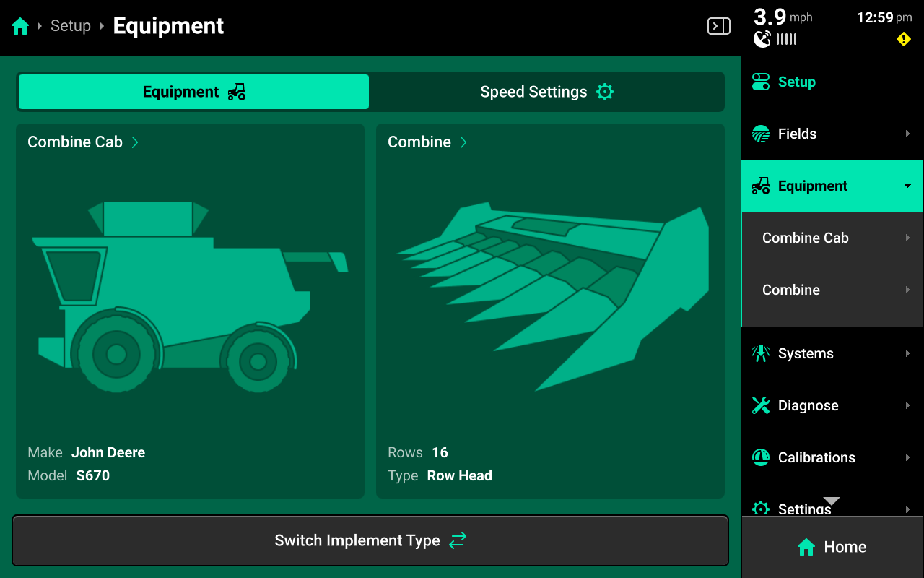
Task: Expand the Combine submenu arrow
Action: [x=907, y=290]
